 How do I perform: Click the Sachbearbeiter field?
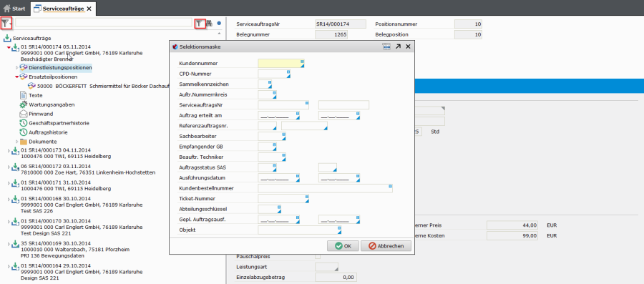click(272, 136)
